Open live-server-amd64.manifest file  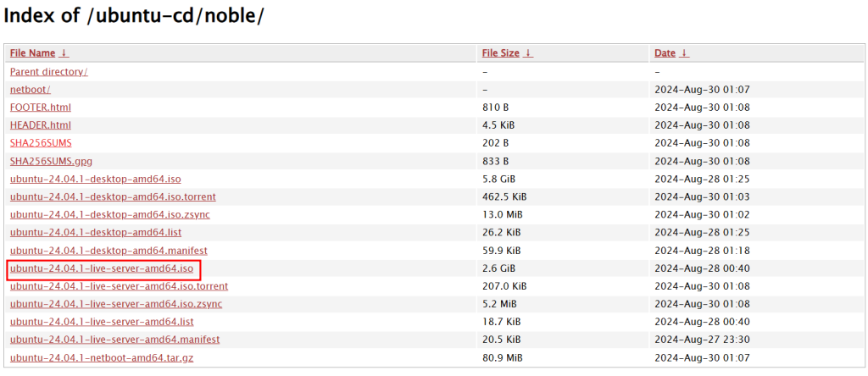(114, 340)
